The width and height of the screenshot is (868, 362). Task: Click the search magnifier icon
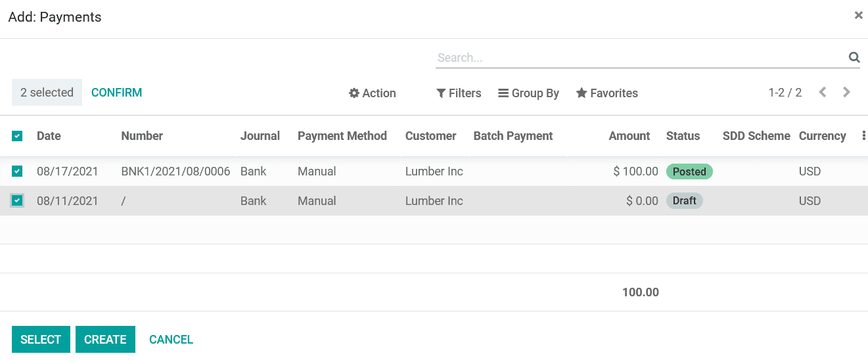[854, 58]
